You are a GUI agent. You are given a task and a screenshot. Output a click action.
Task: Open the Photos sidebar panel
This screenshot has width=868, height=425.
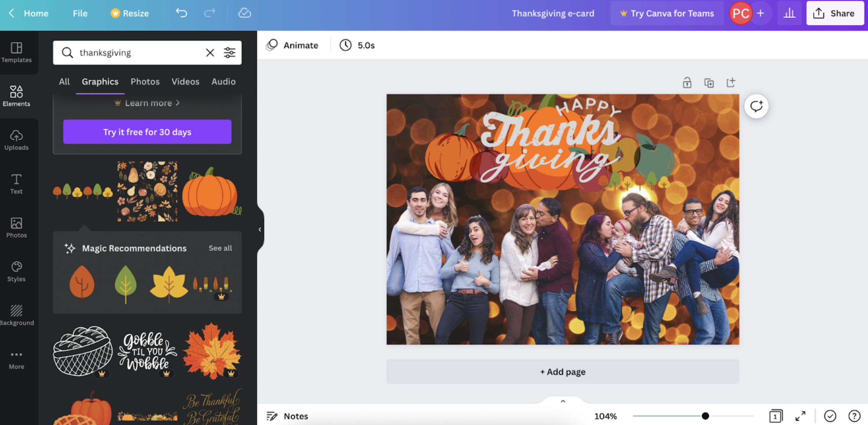pos(16,227)
